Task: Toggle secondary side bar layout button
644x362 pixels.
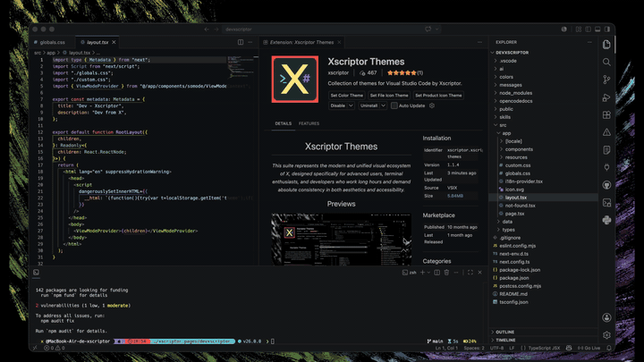Action: 607,29
